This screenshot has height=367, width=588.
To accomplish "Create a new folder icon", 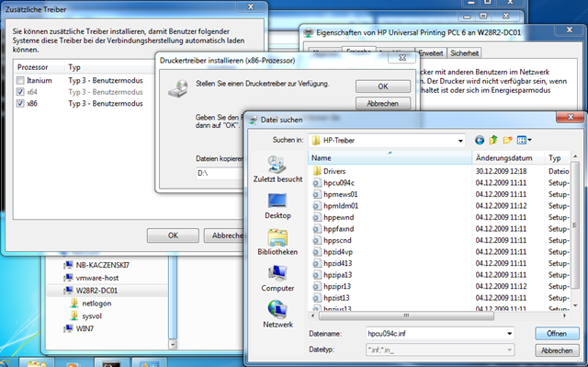I will [507, 141].
